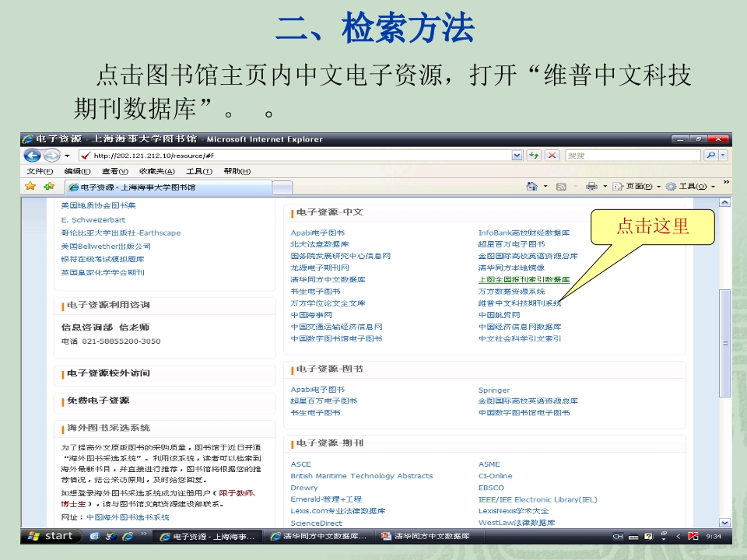Open the 工具(O) command bar dropdown
This screenshot has height=560, width=747.
coord(690,186)
